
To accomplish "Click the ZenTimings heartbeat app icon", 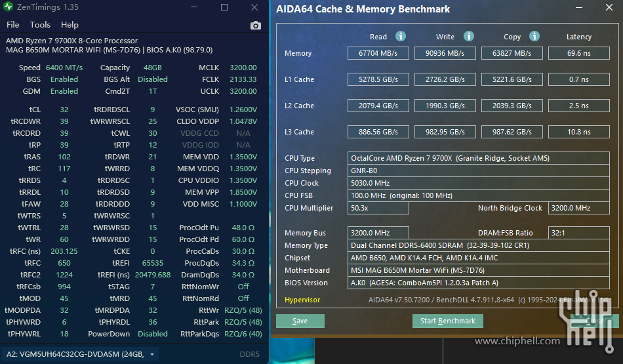I will [8, 7].
